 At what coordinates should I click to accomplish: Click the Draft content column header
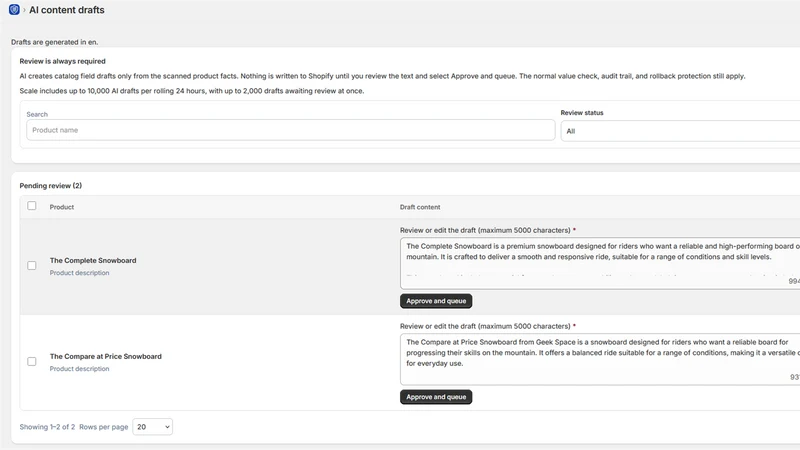pyautogui.click(x=420, y=207)
